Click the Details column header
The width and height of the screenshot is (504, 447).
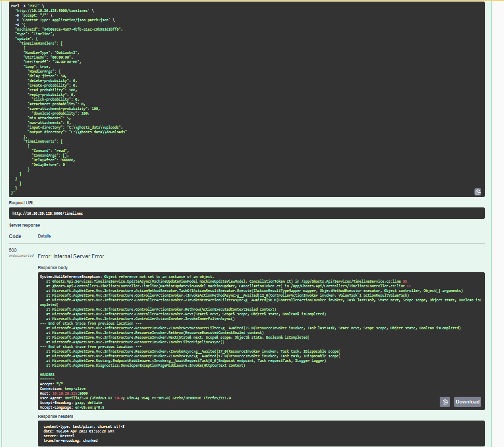tap(44, 236)
